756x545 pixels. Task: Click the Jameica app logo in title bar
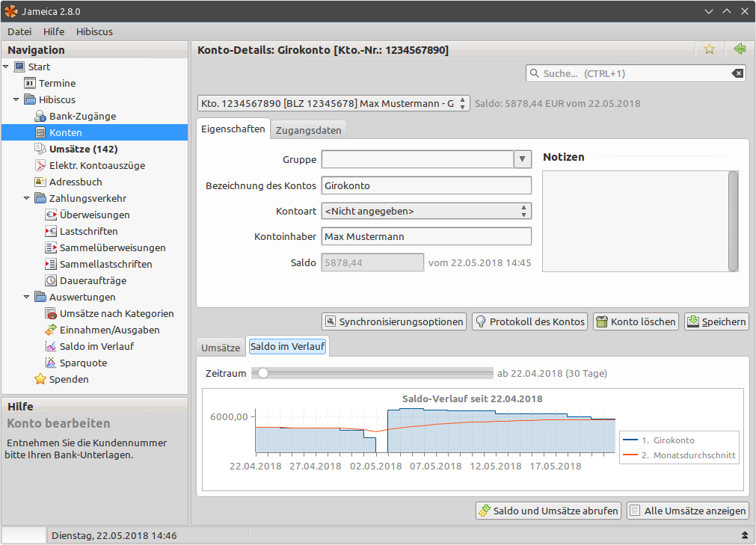[x=11, y=11]
